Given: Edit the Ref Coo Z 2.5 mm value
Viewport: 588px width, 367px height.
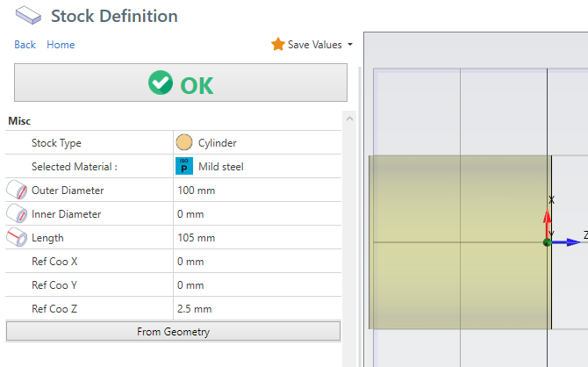Looking at the screenshot, I should coord(256,309).
